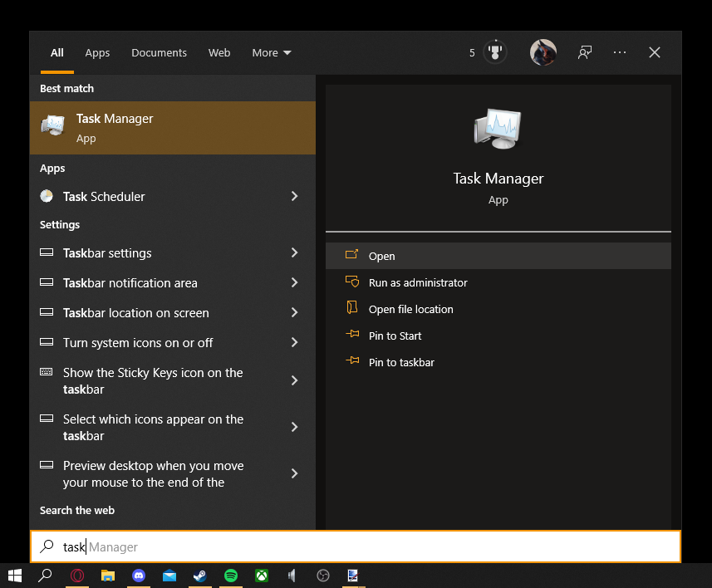Click Run as administrator
The image size is (712, 588).
[498, 282]
